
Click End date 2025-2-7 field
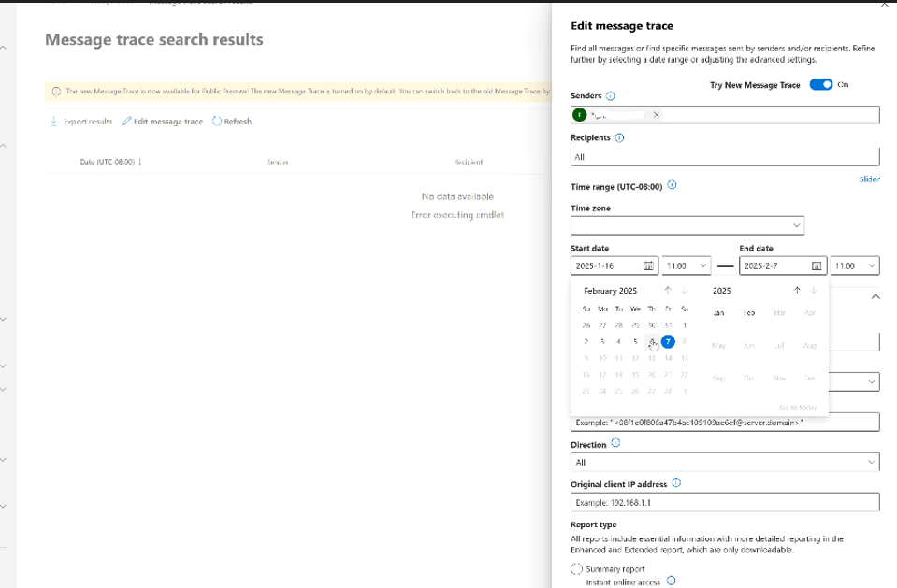[783, 266]
